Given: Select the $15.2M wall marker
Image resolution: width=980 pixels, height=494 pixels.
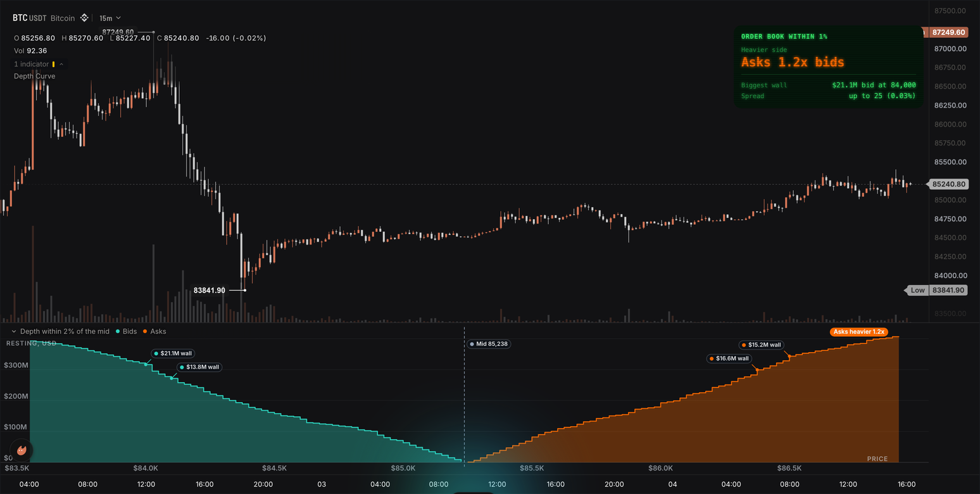Looking at the screenshot, I should tap(762, 345).
